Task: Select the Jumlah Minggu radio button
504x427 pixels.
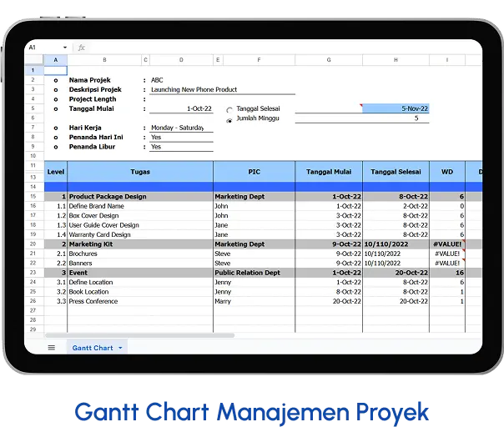Action: coord(229,119)
